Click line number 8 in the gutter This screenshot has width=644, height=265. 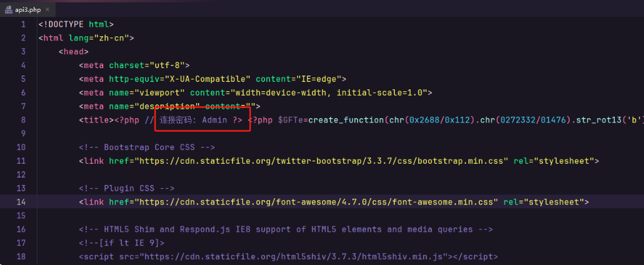23,120
